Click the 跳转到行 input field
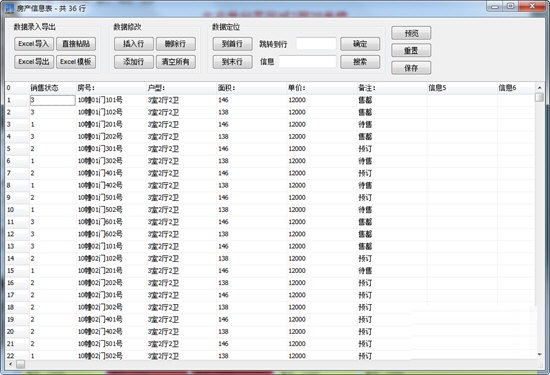Screen dimensions: 550x375 [x=316, y=44]
